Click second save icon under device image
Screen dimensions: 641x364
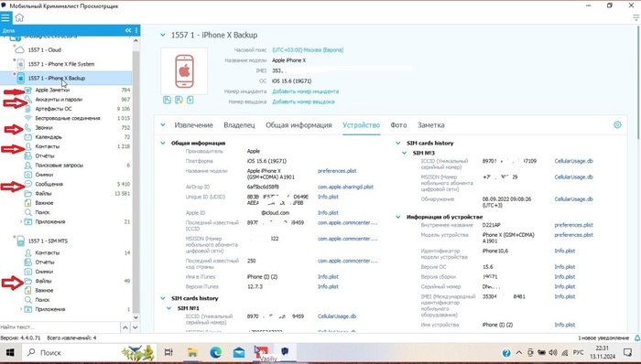tap(179, 100)
